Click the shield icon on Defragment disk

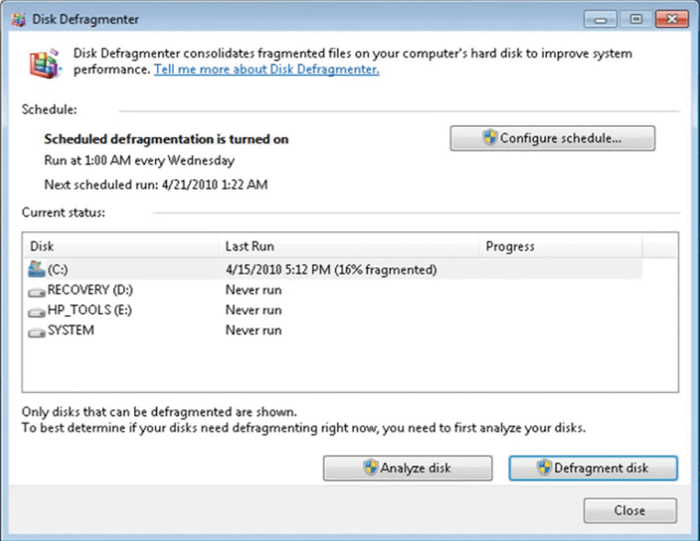coord(545,468)
